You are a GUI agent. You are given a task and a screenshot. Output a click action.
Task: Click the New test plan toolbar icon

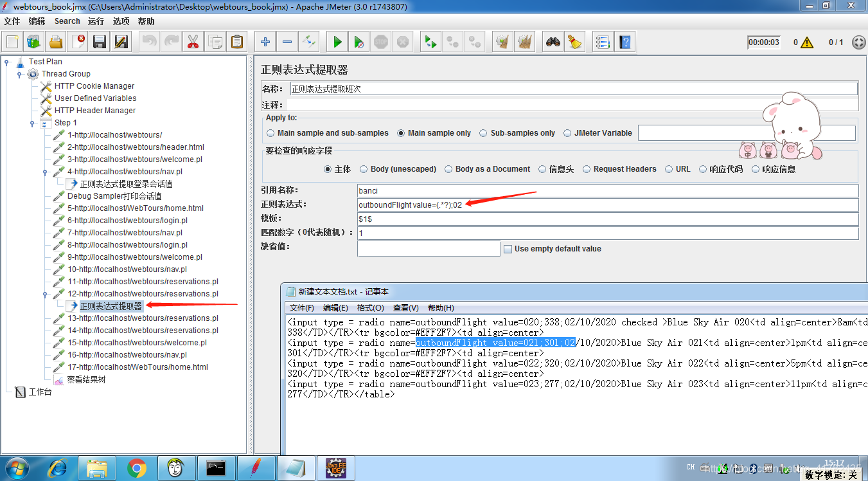12,42
